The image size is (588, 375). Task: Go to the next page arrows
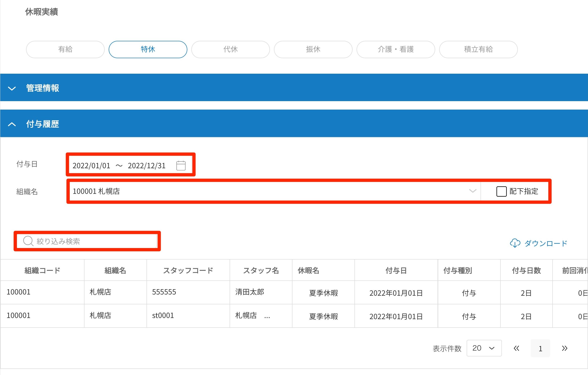[564, 348]
